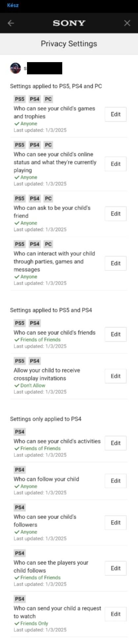
Task: Edit the crossplay invitations setting
Action: 116,376
